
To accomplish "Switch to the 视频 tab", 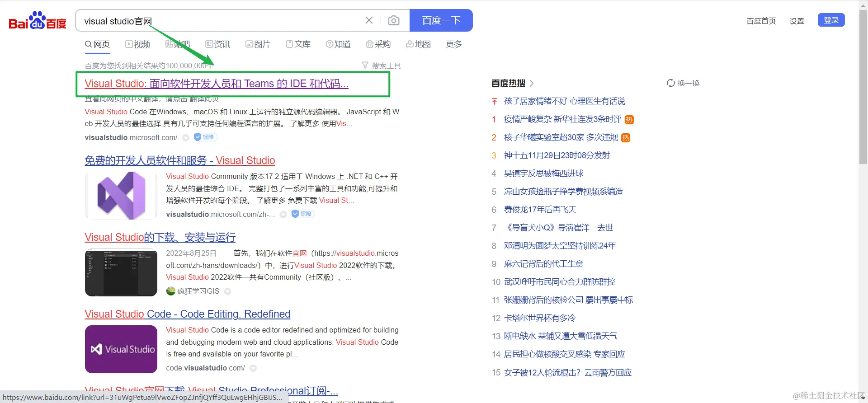I will coord(138,44).
